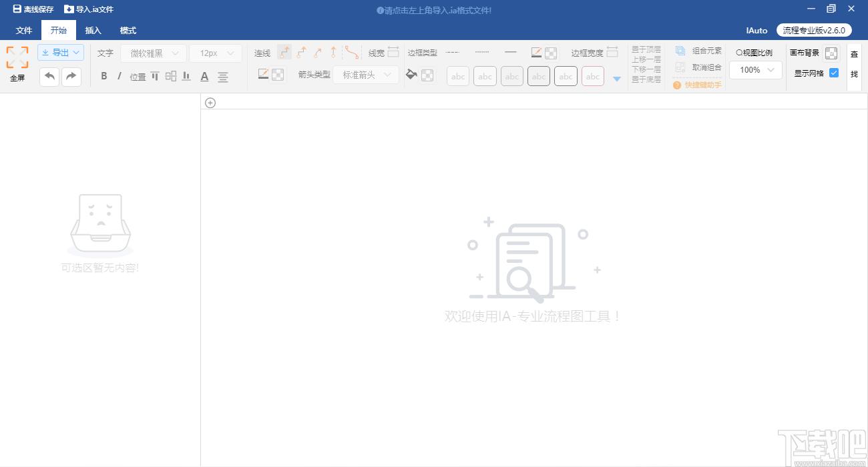
Task: Select the curved-arrow connector line style
Action: [317, 52]
